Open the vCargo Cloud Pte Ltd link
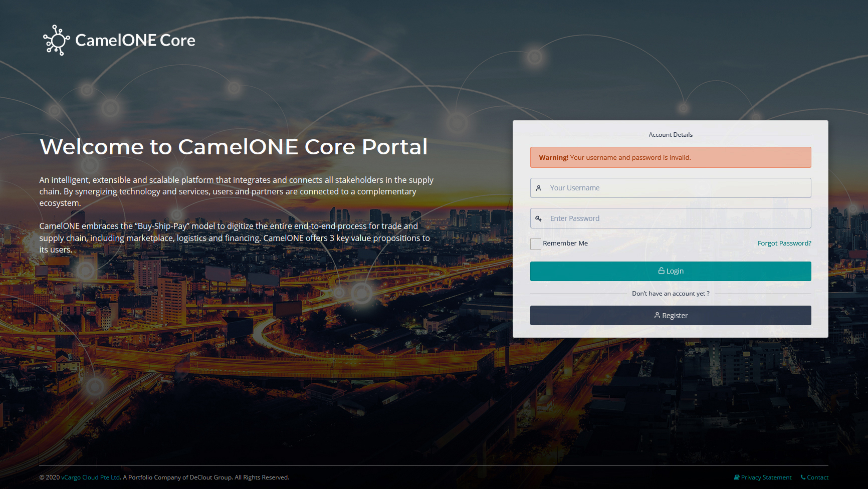This screenshot has height=489, width=868. (x=91, y=477)
